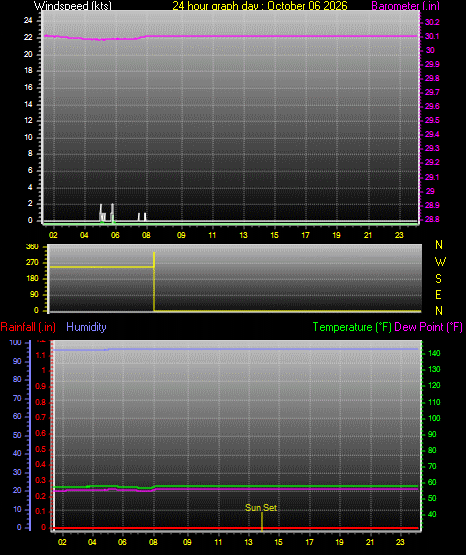The image size is (466, 555).
Task: Click the 0.3 rainfall axis value
Action: coord(41,480)
